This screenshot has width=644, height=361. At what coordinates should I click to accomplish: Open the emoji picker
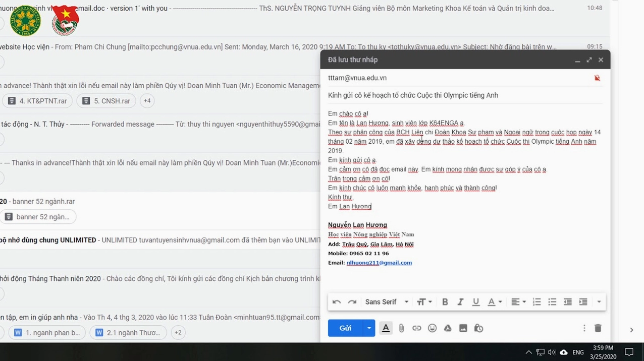tap(432, 328)
